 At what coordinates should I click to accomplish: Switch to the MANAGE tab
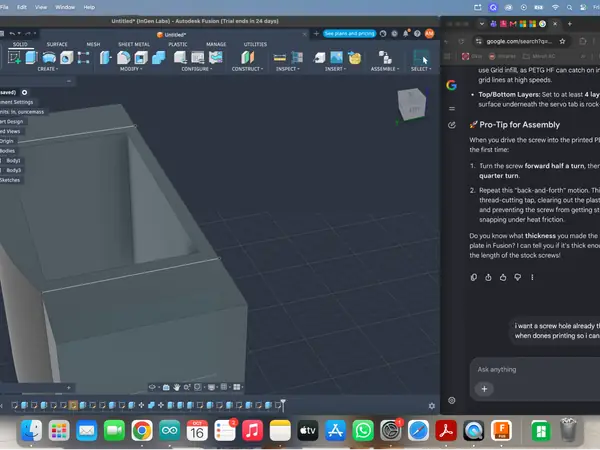tap(216, 44)
